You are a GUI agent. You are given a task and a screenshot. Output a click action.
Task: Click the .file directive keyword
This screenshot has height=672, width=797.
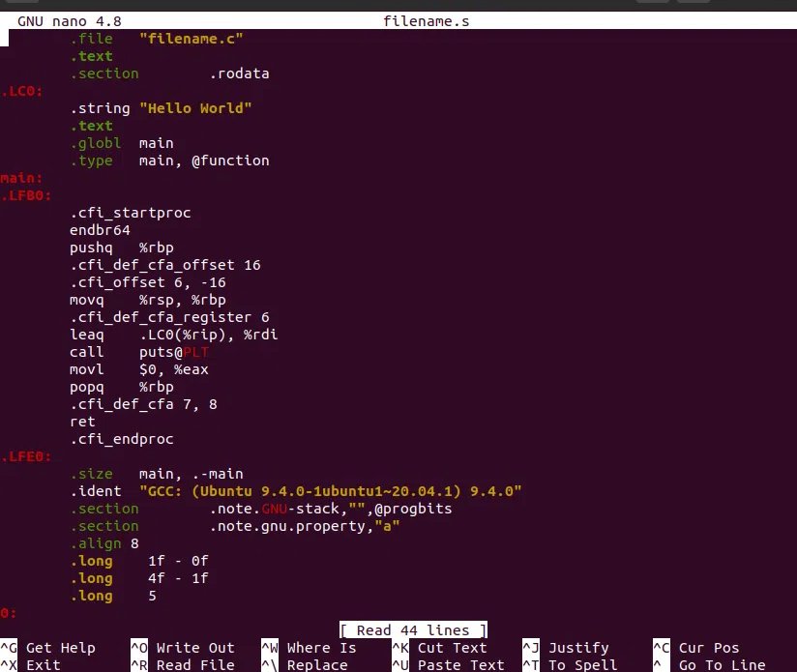91,39
